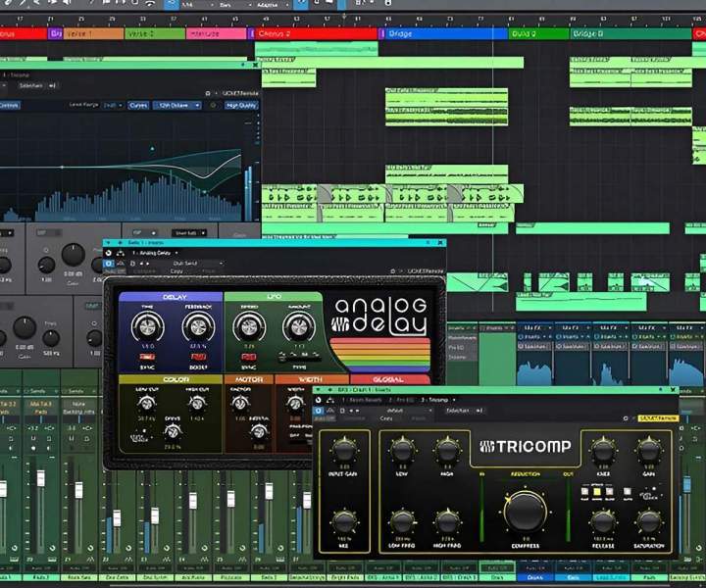Select the Bridge arranger section

click(x=446, y=33)
